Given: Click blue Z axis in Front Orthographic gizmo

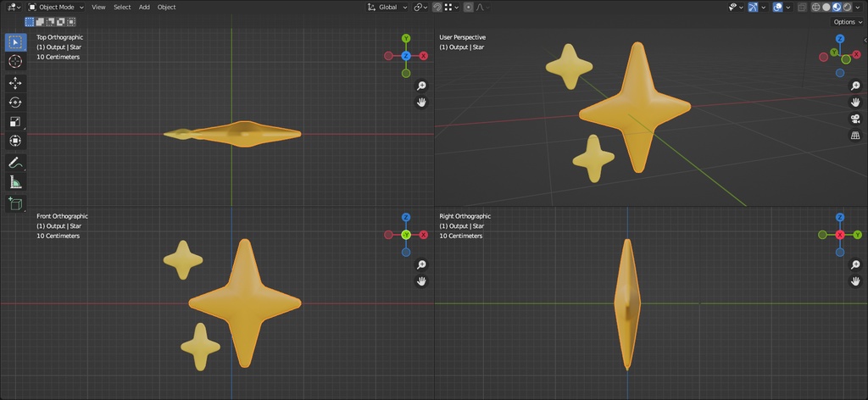Looking at the screenshot, I should (406, 218).
